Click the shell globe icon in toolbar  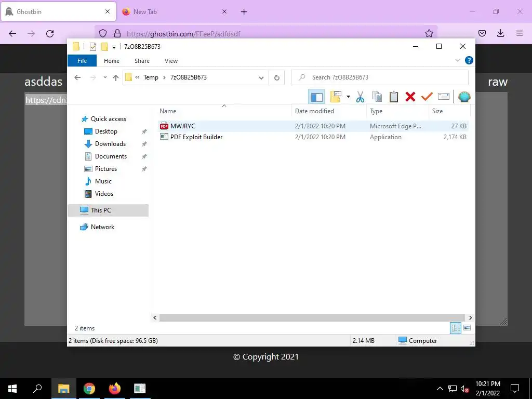464,97
